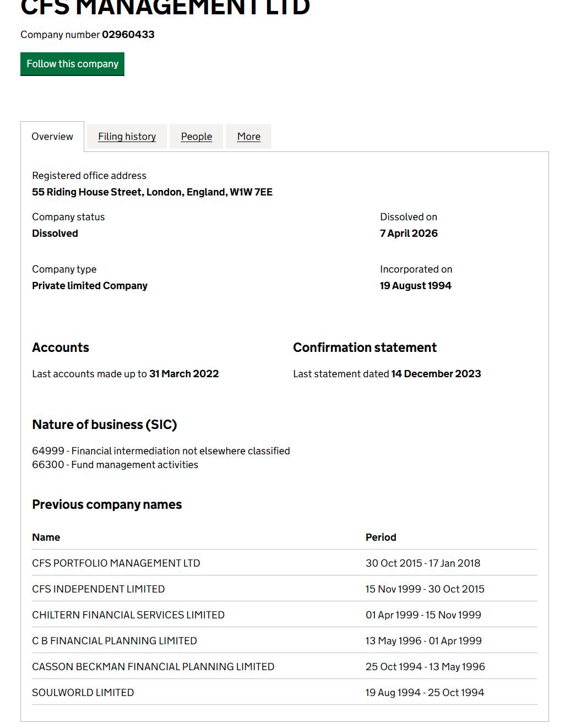Viewport: 565px width, 728px height.
Task: Click SIC code 66300 Fund management line
Action: pyautogui.click(x=115, y=465)
